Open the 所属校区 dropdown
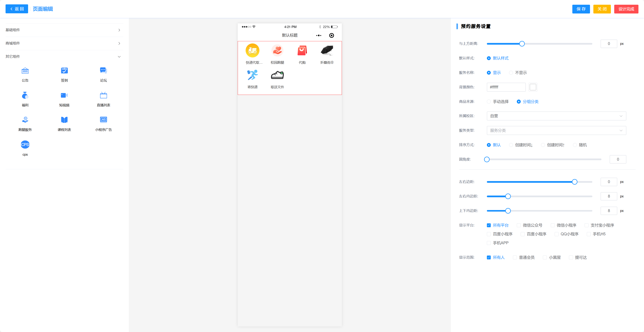This screenshot has width=644, height=332. tap(556, 116)
